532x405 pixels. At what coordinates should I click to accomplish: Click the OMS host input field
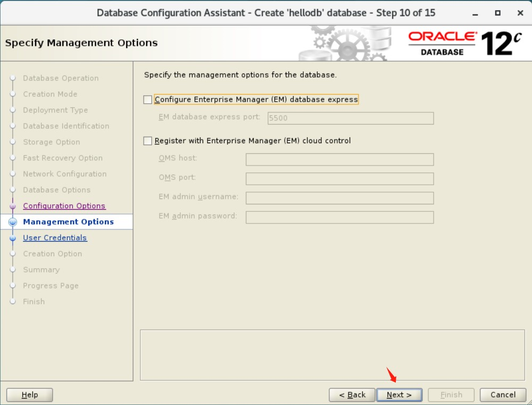339,160
